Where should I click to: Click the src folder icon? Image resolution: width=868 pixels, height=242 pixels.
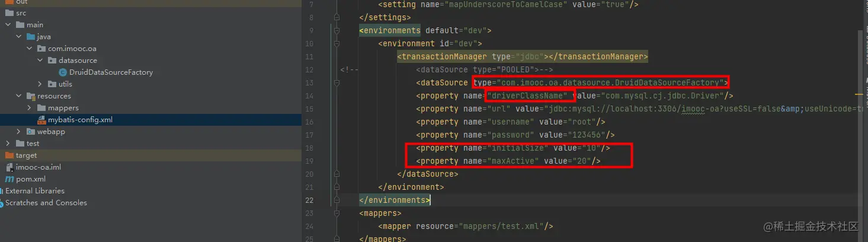10,13
